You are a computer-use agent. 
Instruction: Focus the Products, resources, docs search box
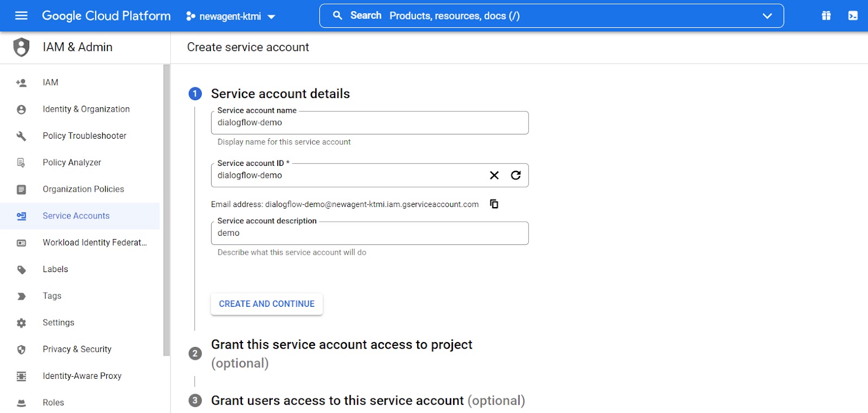pos(551,16)
